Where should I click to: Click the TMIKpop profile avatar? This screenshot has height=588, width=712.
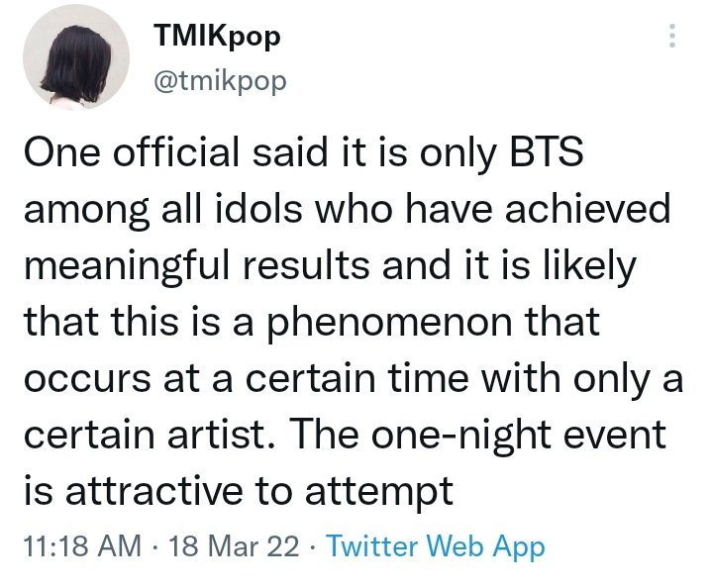click(x=76, y=57)
